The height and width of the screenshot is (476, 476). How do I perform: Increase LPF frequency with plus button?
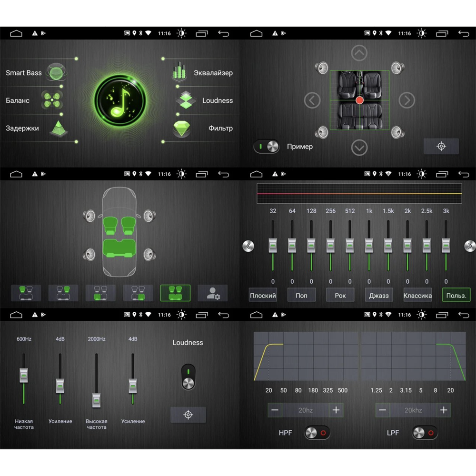pyautogui.click(x=444, y=410)
